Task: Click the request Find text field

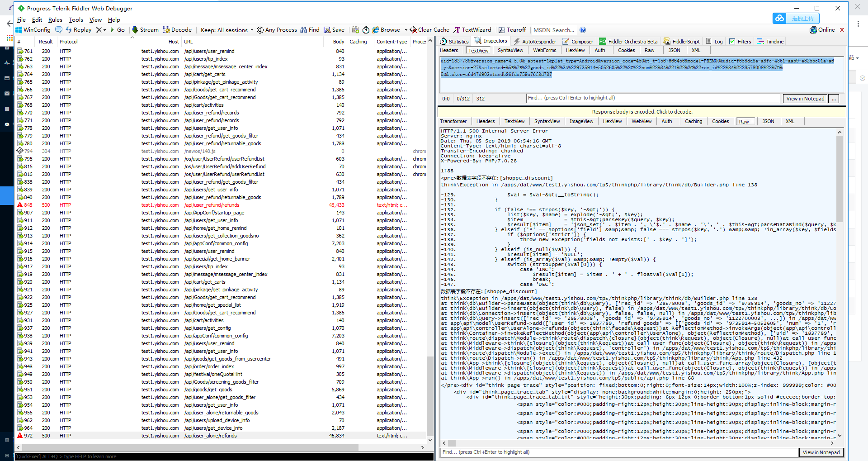Action: pos(653,98)
